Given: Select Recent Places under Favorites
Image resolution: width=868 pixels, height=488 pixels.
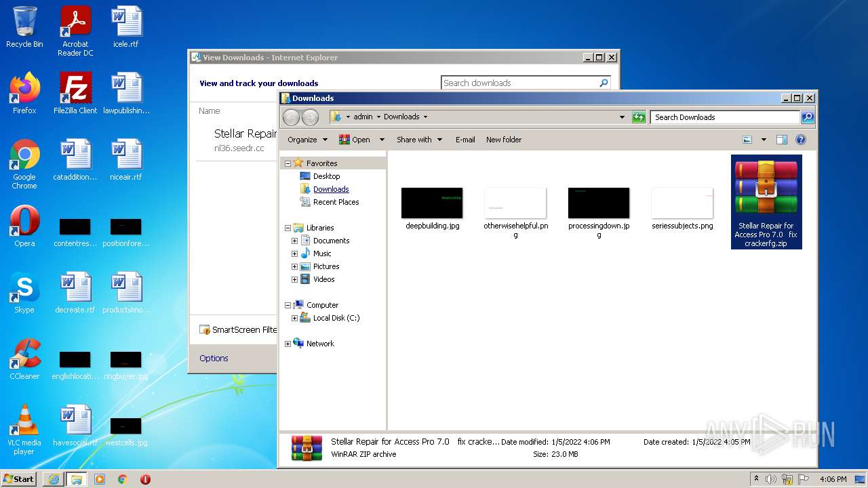Looking at the screenshot, I should coord(336,202).
